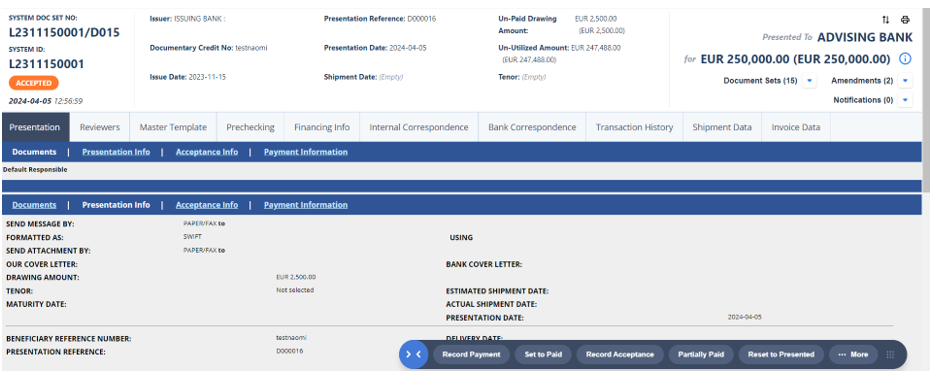
Task: Click Payment Information link in upper bar
Action: coord(306,152)
